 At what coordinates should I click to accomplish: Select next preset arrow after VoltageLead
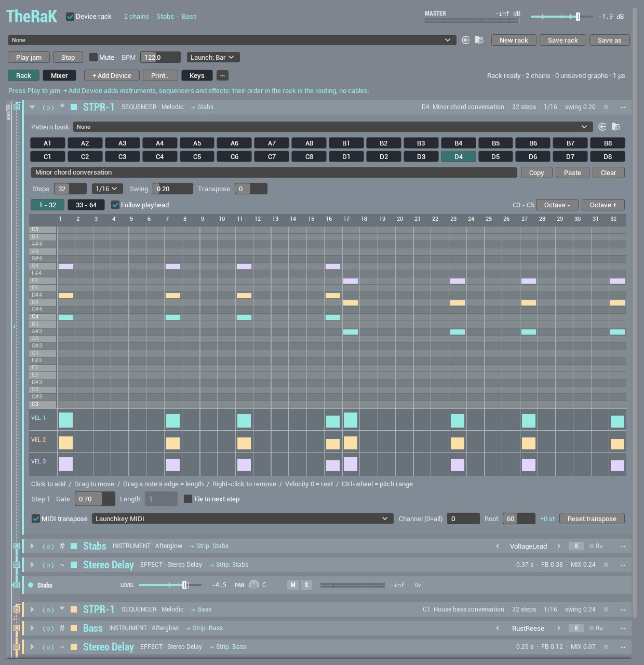click(559, 546)
